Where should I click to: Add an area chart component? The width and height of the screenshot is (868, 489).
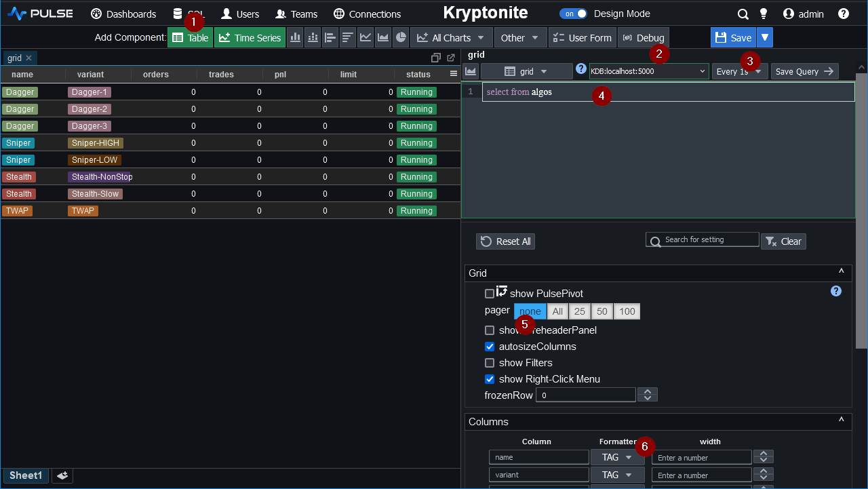(x=383, y=38)
